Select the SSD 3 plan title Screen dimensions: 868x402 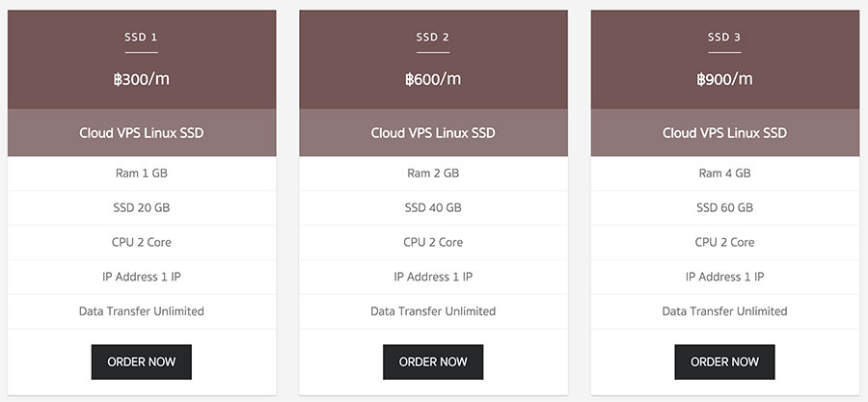coord(724,38)
